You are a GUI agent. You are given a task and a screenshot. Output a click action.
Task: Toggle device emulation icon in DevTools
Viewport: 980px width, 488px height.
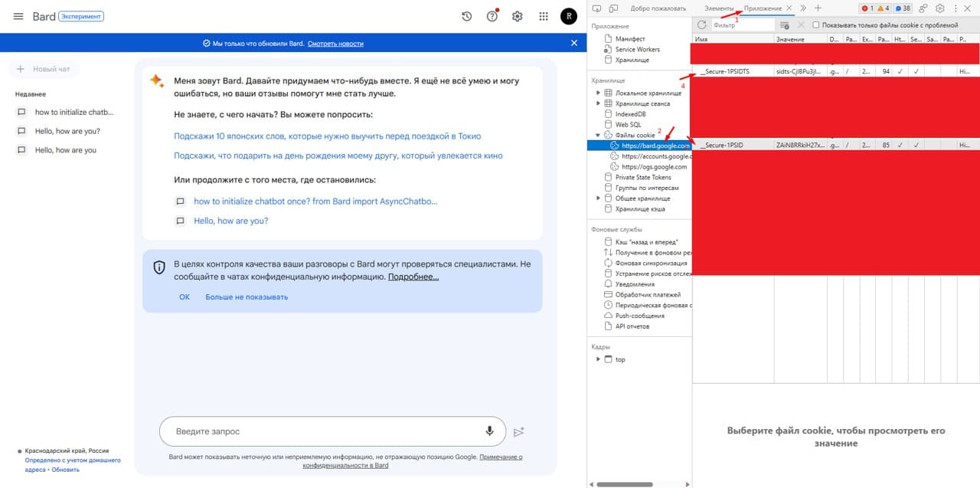coord(613,8)
